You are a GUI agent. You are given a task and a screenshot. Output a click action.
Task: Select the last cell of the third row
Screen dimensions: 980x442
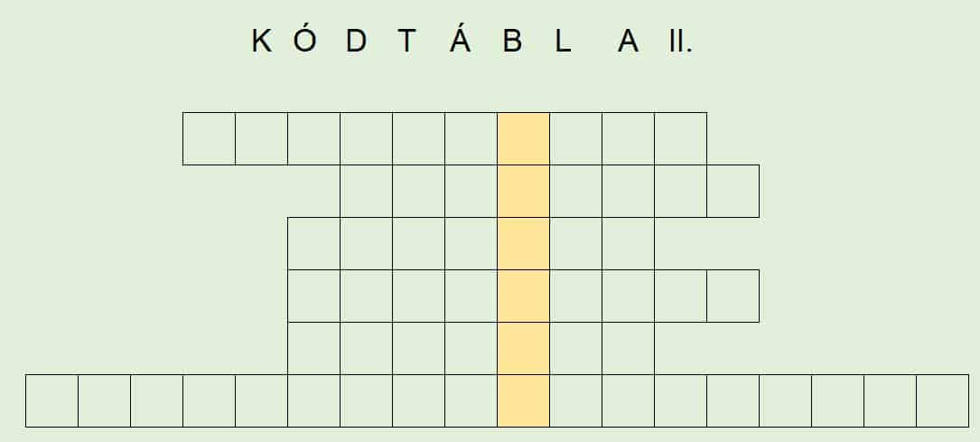coord(628,244)
